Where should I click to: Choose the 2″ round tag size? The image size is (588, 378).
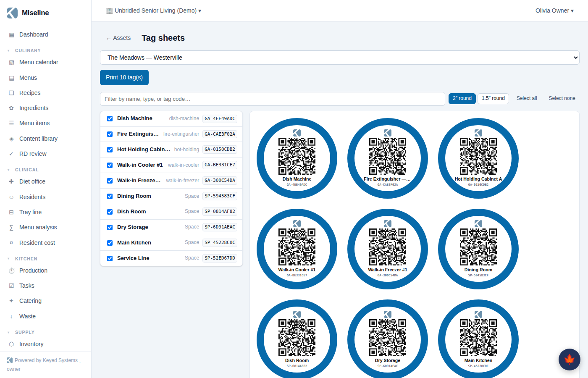[x=462, y=98]
